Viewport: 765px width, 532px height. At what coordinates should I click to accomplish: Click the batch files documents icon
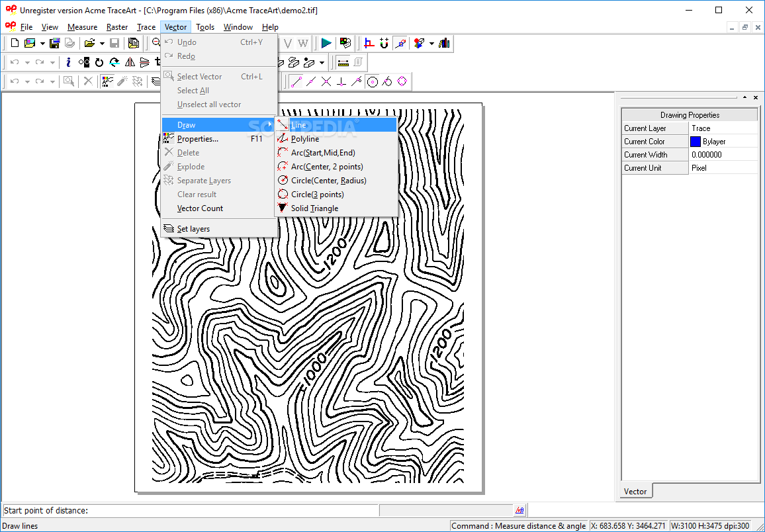pos(133,44)
